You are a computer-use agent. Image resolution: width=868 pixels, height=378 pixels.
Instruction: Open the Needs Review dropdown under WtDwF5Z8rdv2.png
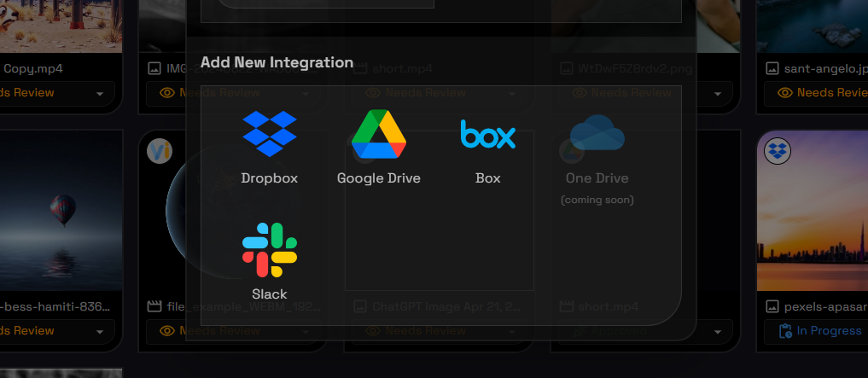(645, 93)
